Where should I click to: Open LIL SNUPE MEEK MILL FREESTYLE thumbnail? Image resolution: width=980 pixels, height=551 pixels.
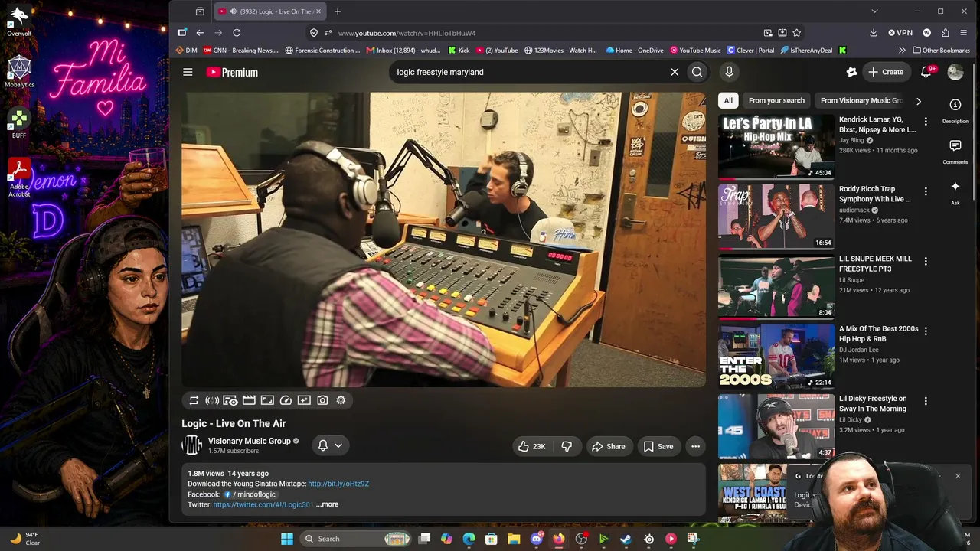pyautogui.click(x=776, y=286)
